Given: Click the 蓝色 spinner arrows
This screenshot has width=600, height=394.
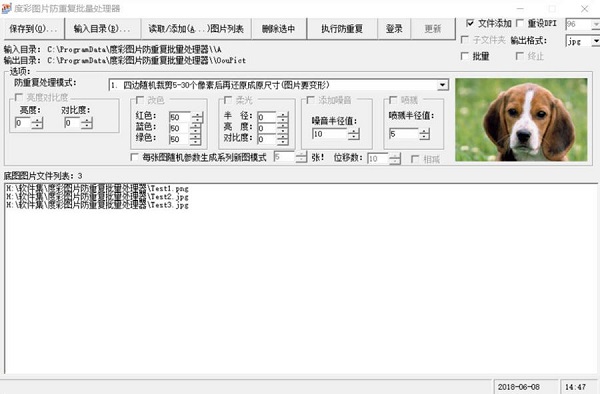Looking at the screenshot, I should pyautogui.click(x=196, y=128).
